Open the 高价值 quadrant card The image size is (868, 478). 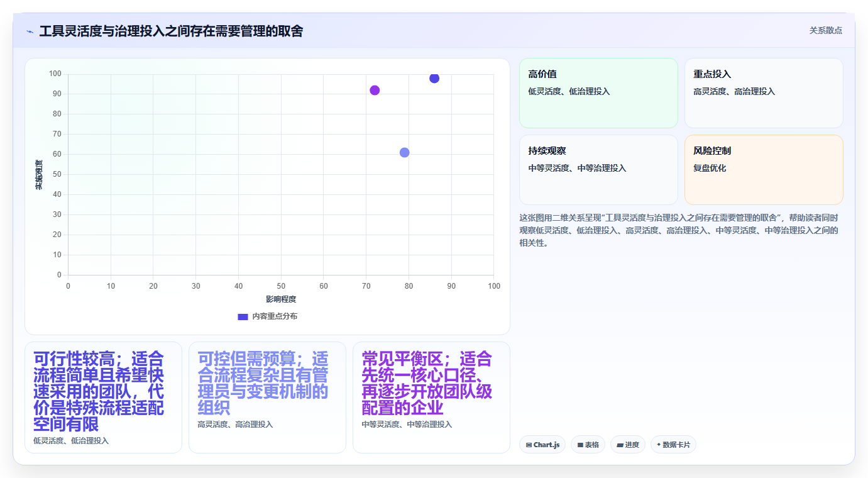[x=598, y=93]
